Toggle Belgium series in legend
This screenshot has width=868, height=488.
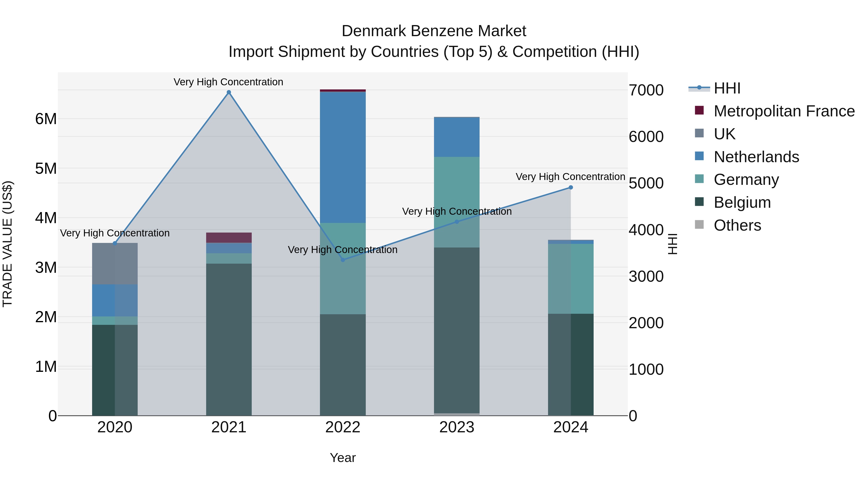732,202
